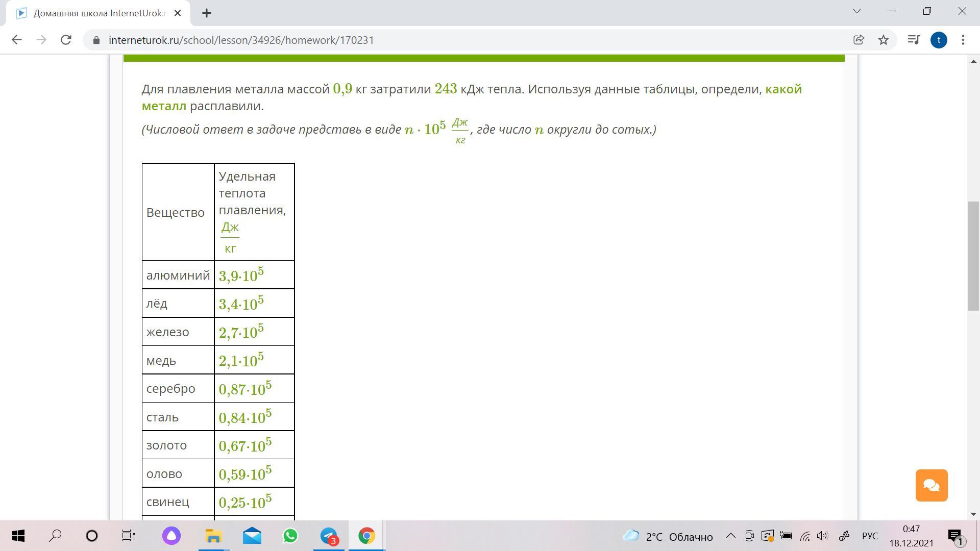Reload the page with the refresh icon
980x551 pixels.
(x=66, y=40)
